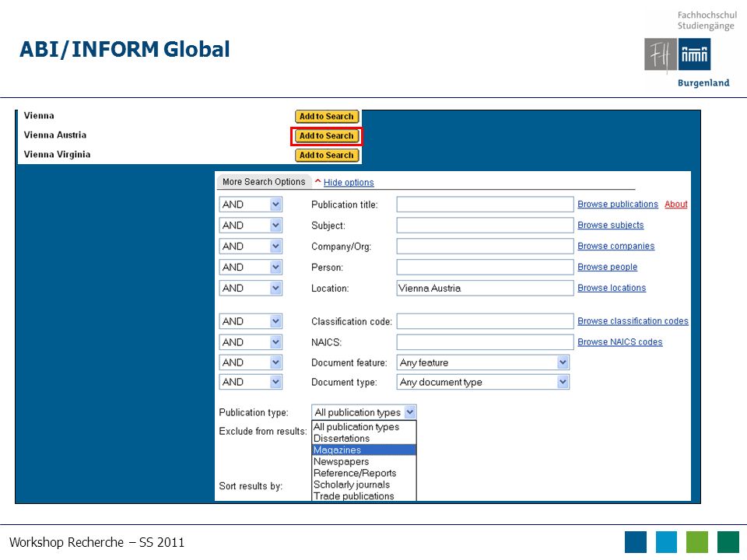Click the Publication title input field
Screen dimensions: 747x560
(485, 205)
